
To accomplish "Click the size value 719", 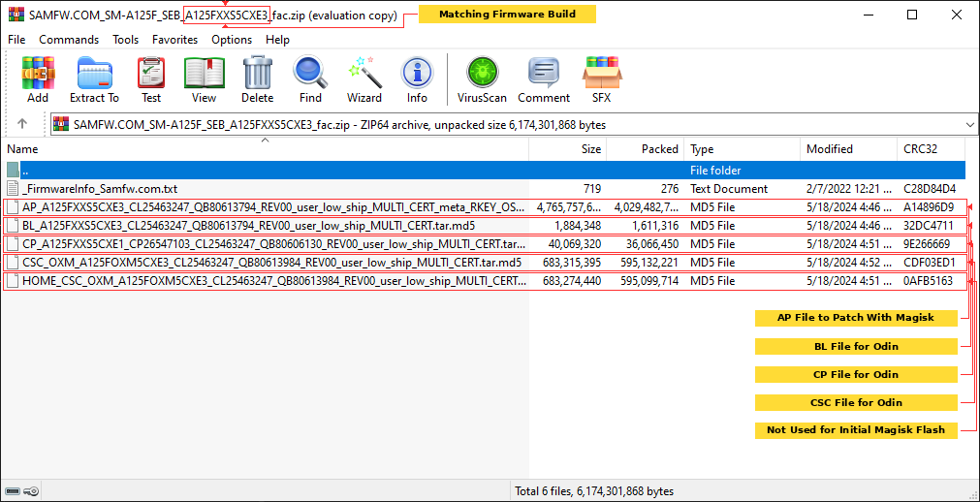I will point(591,188).
